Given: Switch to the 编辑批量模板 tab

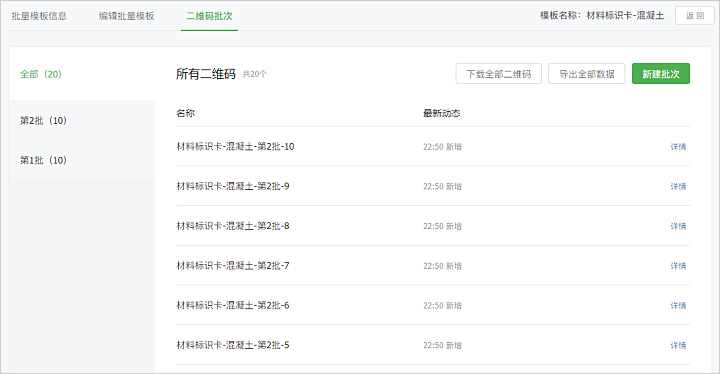Looking at the screenshot, I should coord(127,16).
